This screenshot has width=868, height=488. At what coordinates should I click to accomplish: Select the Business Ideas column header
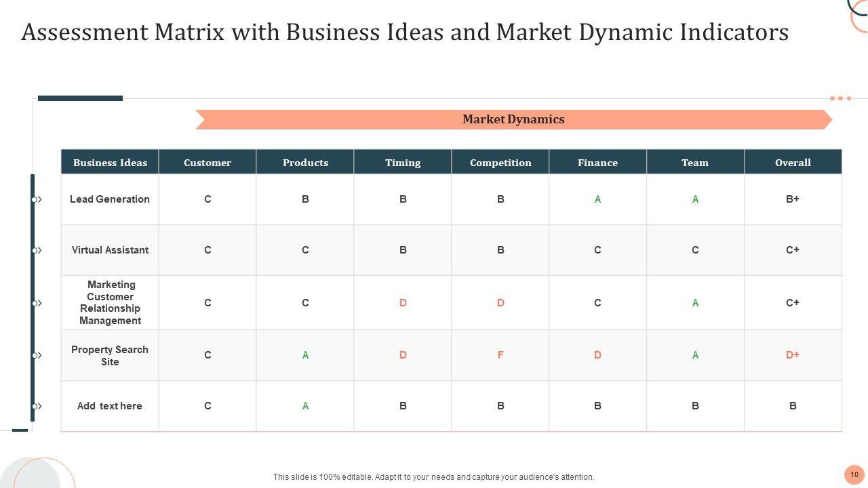coord(110,163)
